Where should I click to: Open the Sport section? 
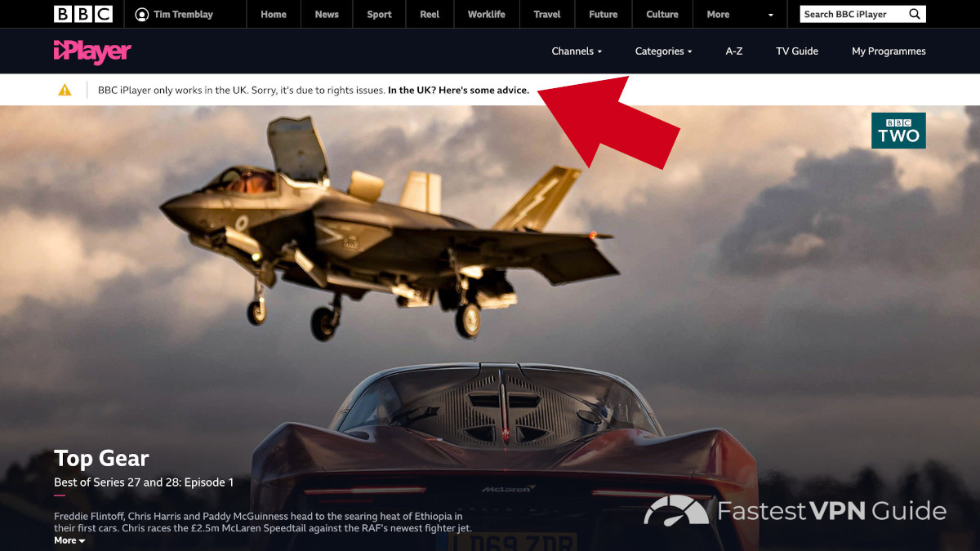(x=379, y=14)
